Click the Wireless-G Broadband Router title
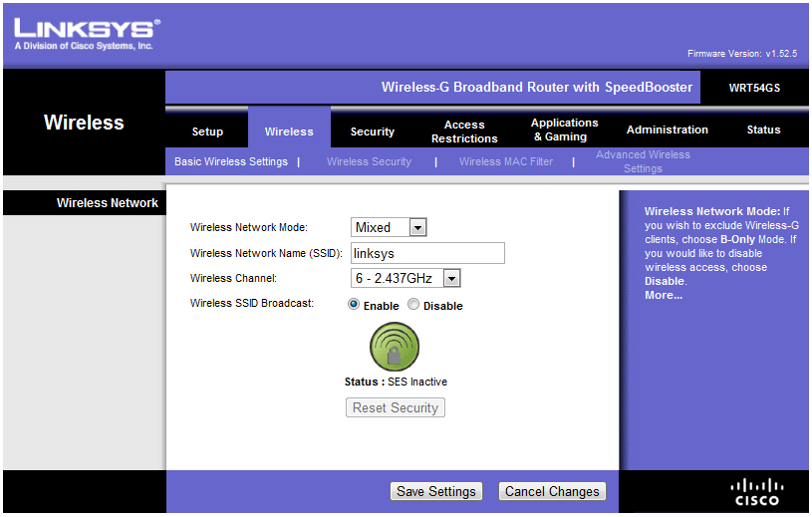This screenshot has width=812, height=517. click(x=536, y=87)
